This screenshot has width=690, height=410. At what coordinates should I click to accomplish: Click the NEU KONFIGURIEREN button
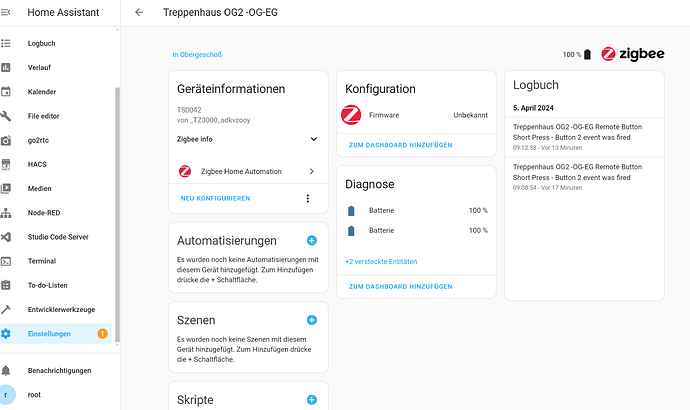coord(215,198)
